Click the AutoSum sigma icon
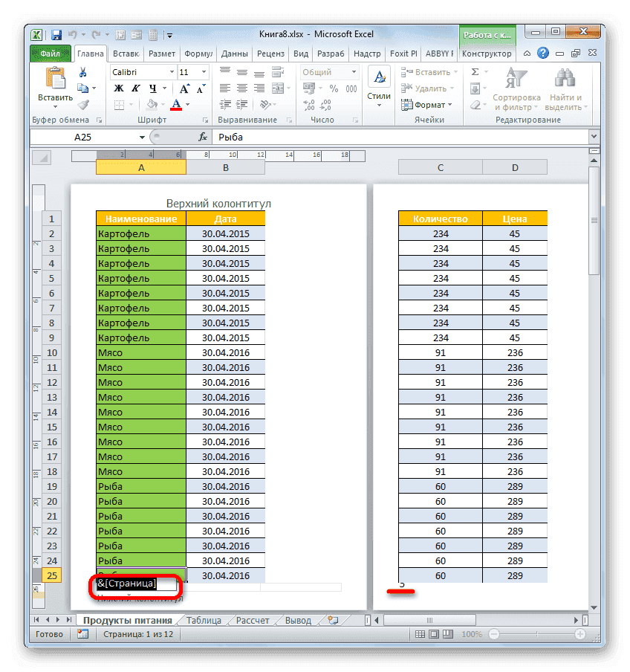Viewport: 630px width, 672px height. click(x=475, y=72)
